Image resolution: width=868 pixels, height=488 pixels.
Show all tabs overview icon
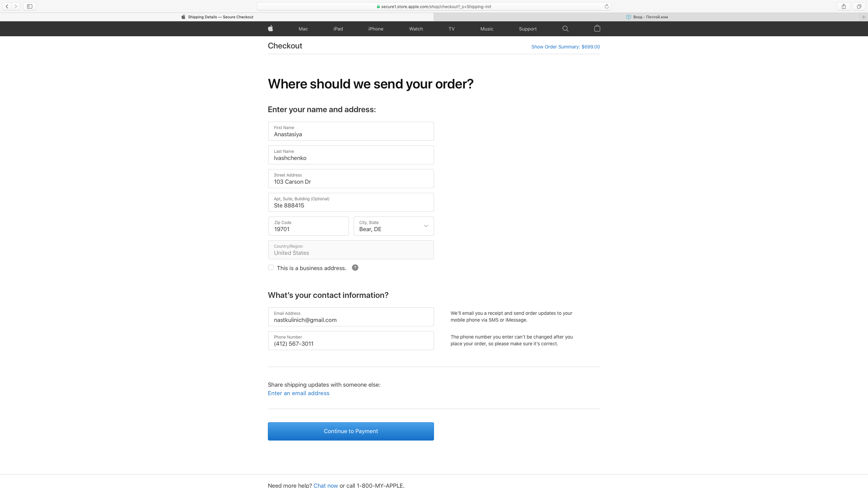point(859,6)
